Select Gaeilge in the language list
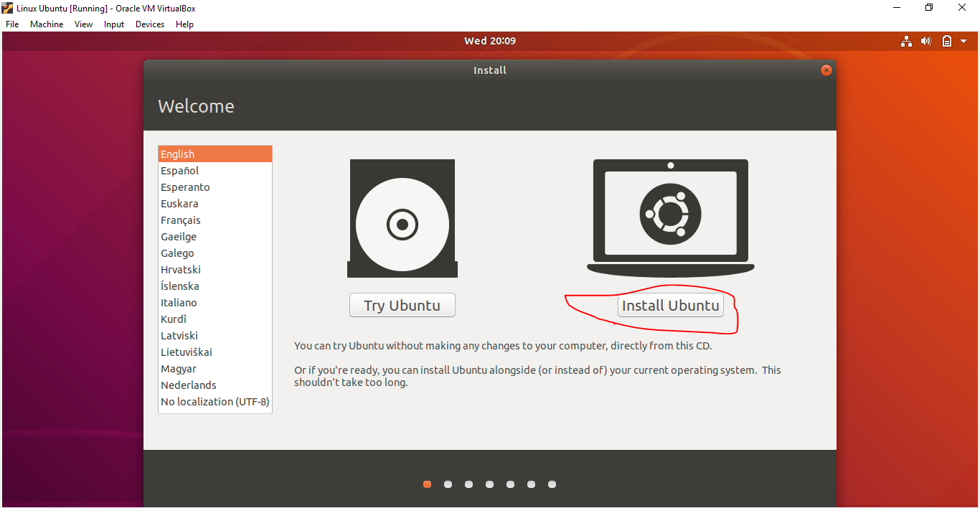This screenshot has height=508, width=980. 215,237
